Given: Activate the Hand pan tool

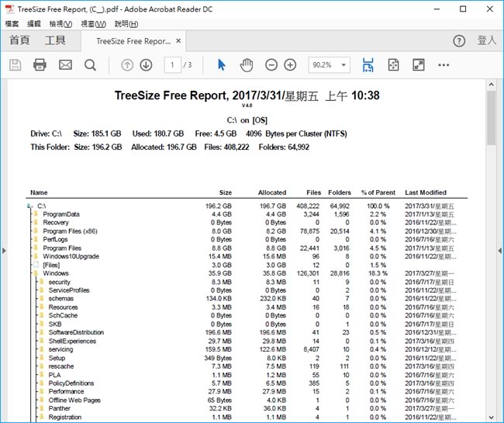Looking at the screenshot, I should coord(247,65).
